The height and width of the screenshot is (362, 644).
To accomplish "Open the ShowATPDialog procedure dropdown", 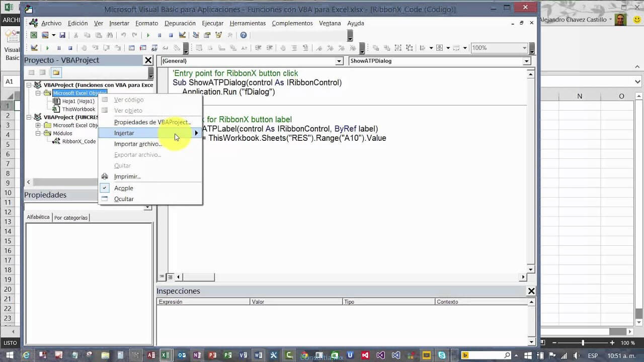I will [527, 61].
